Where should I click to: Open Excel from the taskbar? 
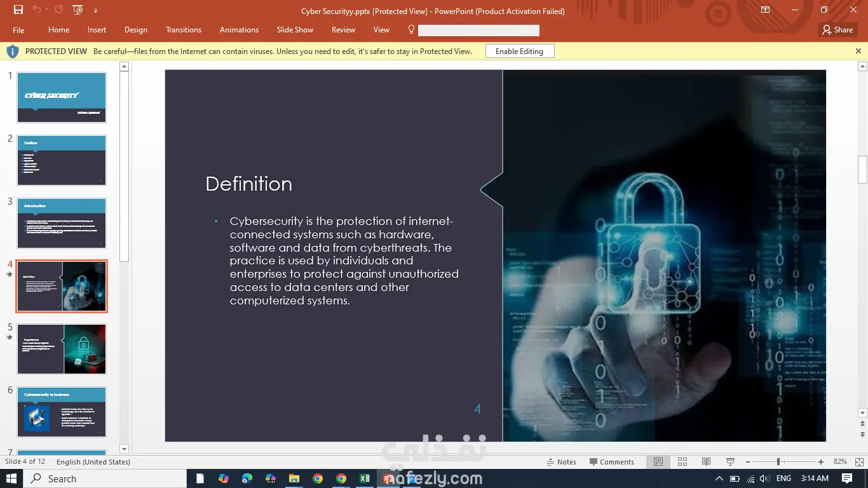click(x=365, y=478)
